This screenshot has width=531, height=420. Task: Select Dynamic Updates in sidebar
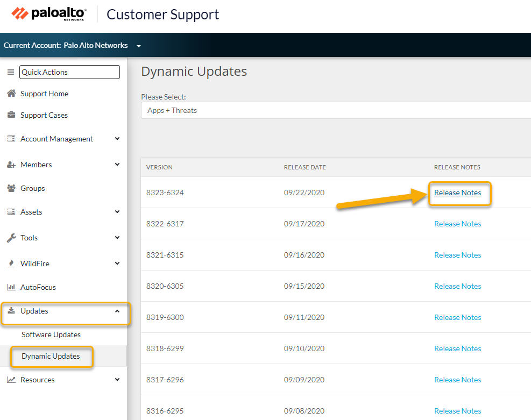[x=51, y=356]
